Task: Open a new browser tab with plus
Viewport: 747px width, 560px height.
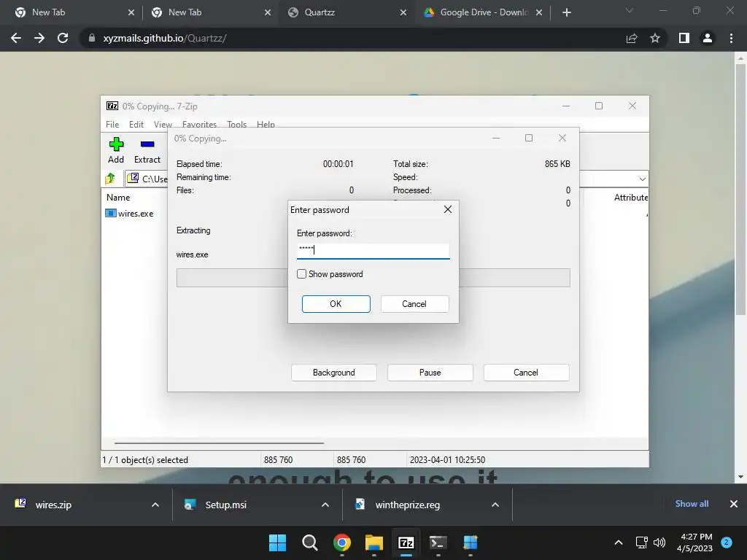Action: (x=566, y=12)
